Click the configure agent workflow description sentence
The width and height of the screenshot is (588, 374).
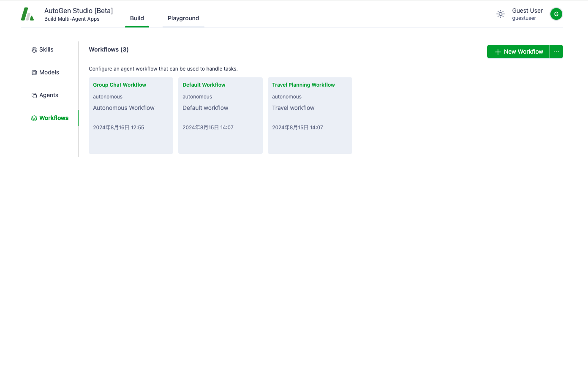click(163, 69)
